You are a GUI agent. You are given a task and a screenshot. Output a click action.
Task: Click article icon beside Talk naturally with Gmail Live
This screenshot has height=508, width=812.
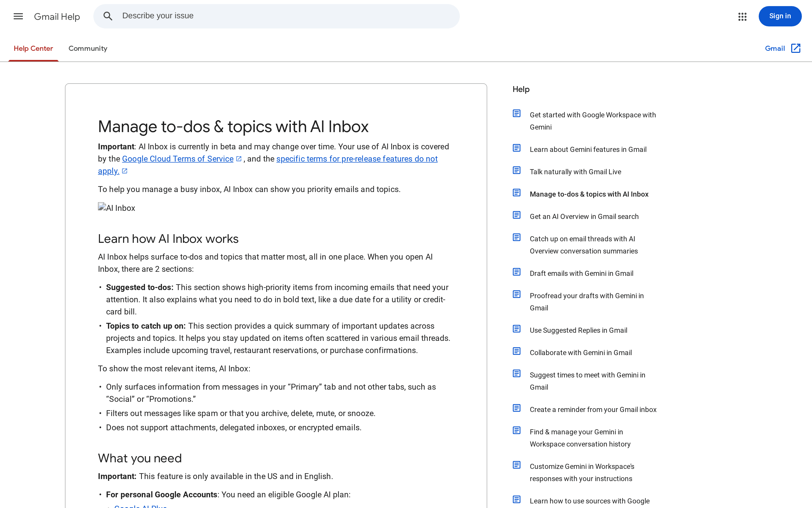point(517,170)
